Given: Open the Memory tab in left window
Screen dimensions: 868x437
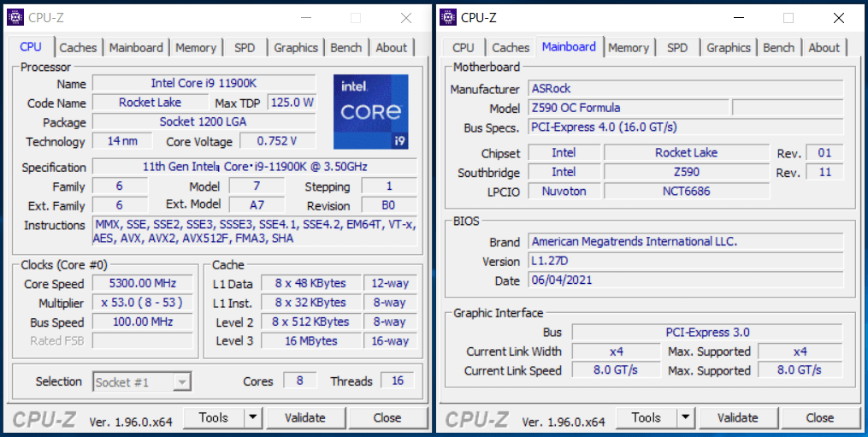Looking at the screenshot, I should pyautogui.click(x=196, y=48).
